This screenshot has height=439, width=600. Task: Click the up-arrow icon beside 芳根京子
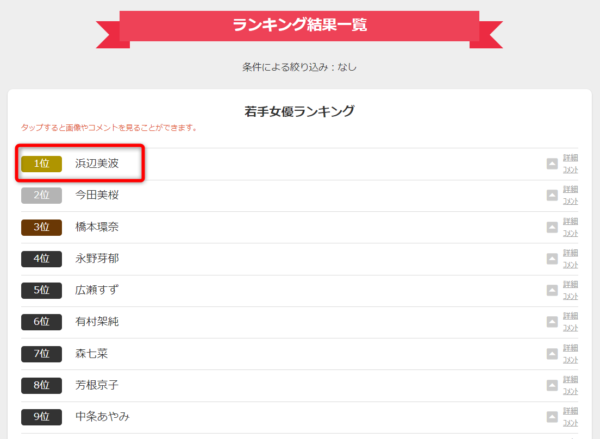552,385
